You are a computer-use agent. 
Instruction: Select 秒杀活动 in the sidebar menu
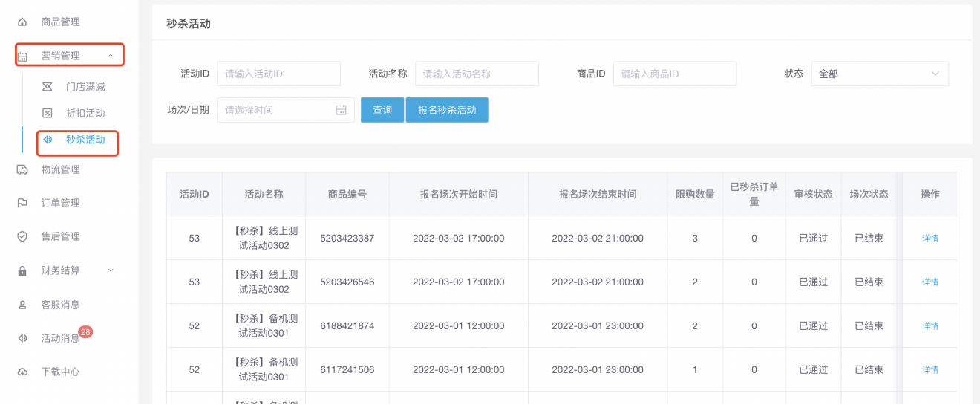click(85, 140)
